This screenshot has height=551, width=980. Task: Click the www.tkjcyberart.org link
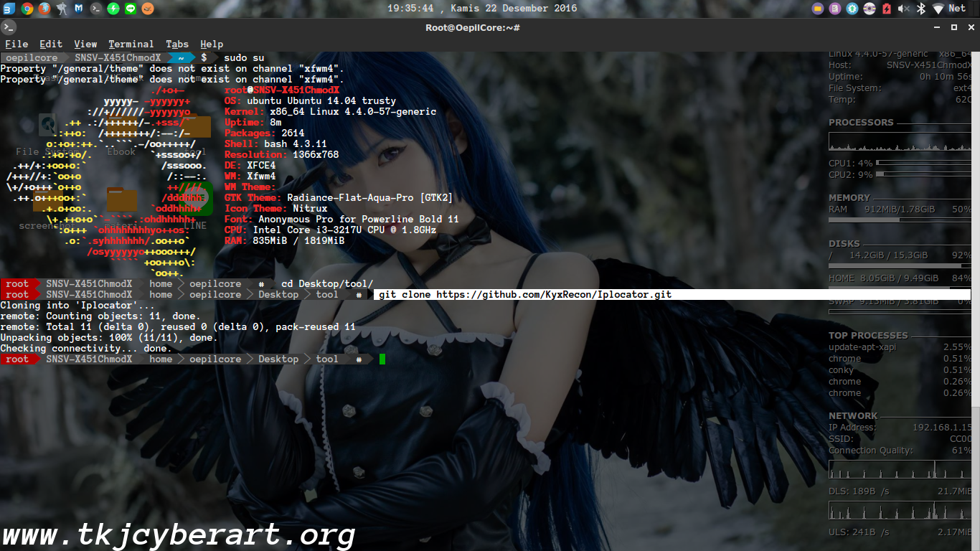point(178,534)
